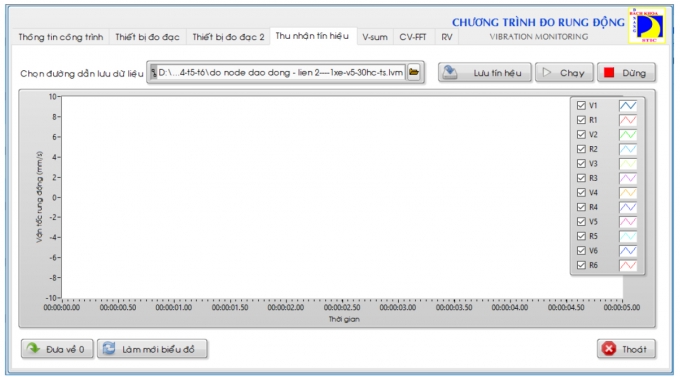This screenshot has width=680, height=377.
Task: Click the V6 plot line style icon
Action: (628, 251)
